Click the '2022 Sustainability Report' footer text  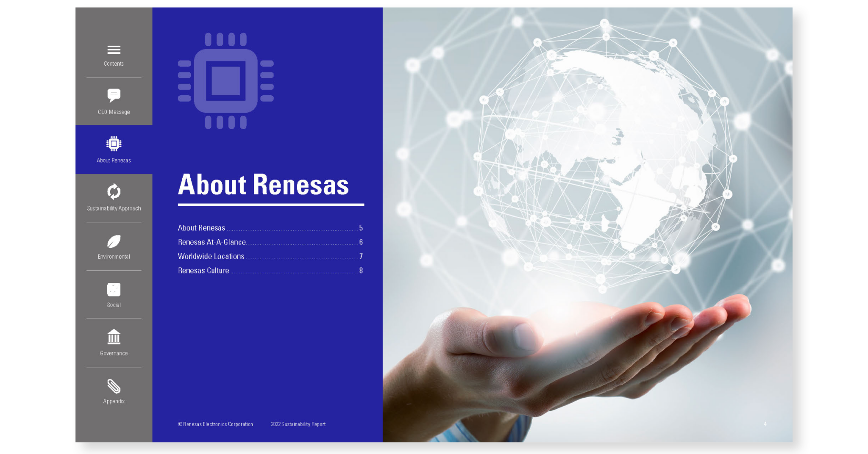(x=298, y=424)
